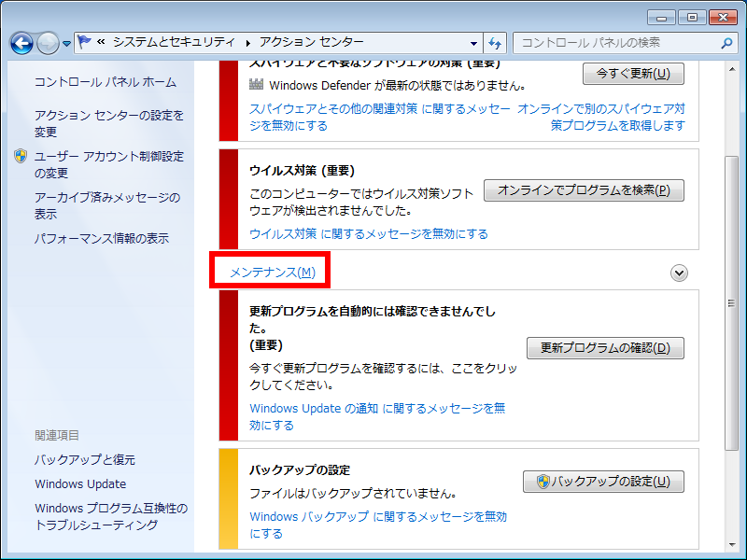This screenshot has height=560, width=747.
Task: Select システムとセキュリティ in the breadcrumb
Action: 174,43
